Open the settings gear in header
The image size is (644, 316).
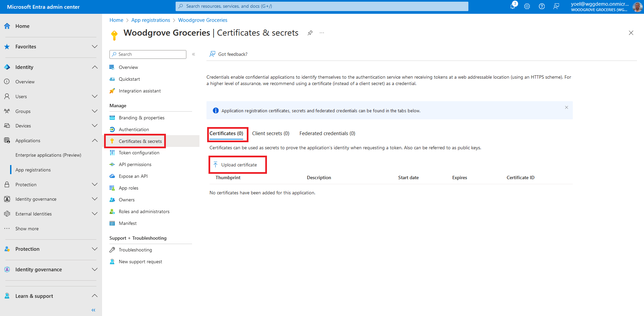(527, 6)
